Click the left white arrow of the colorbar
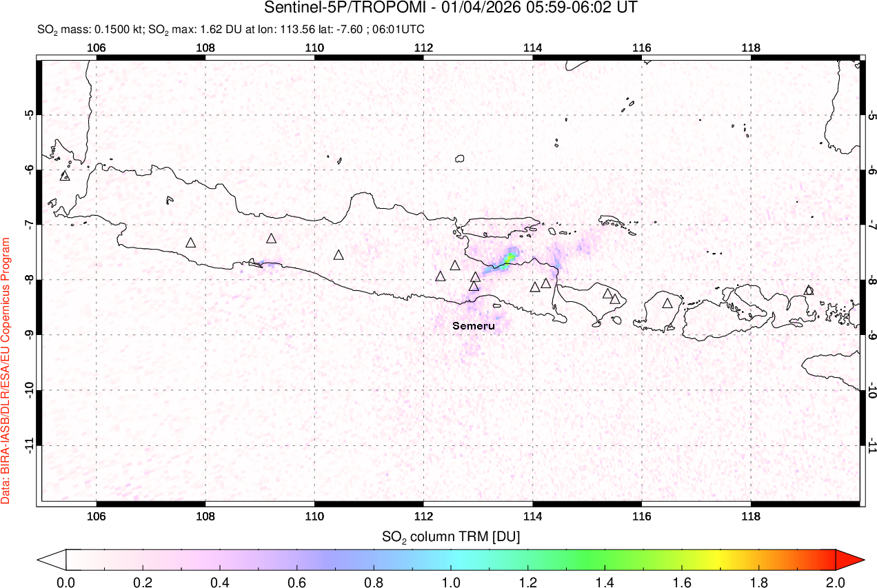Viewport: 877px width, 588px height. coord(51,558)
